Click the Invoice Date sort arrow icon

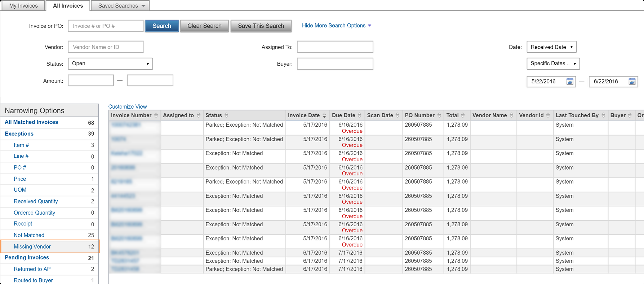[x=324, y=115]
